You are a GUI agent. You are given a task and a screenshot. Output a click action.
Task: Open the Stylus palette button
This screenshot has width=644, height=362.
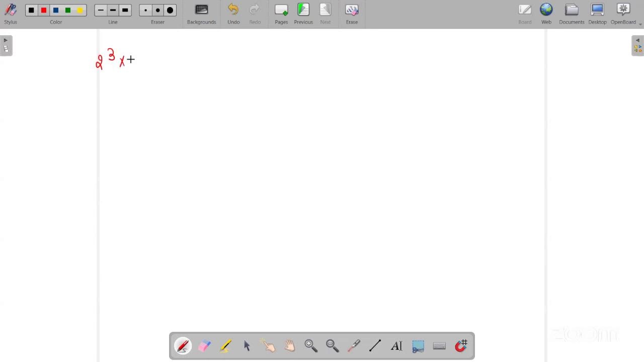pos(11,14)
